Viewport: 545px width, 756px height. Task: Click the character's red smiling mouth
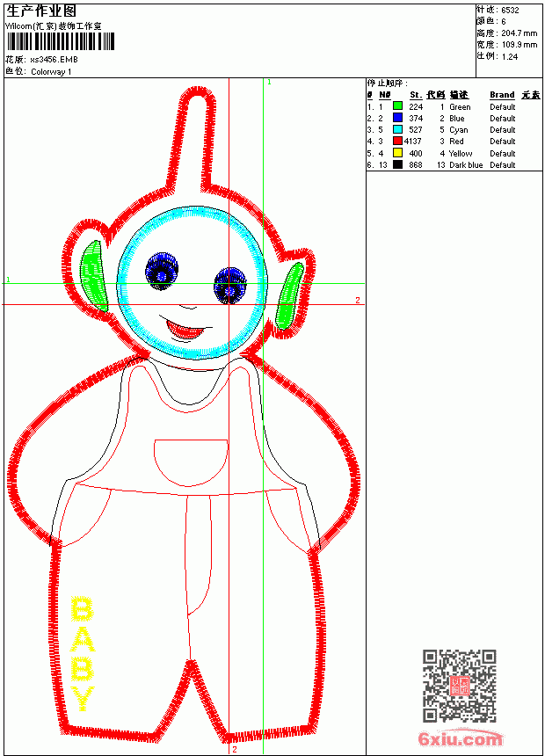(185, 330)
